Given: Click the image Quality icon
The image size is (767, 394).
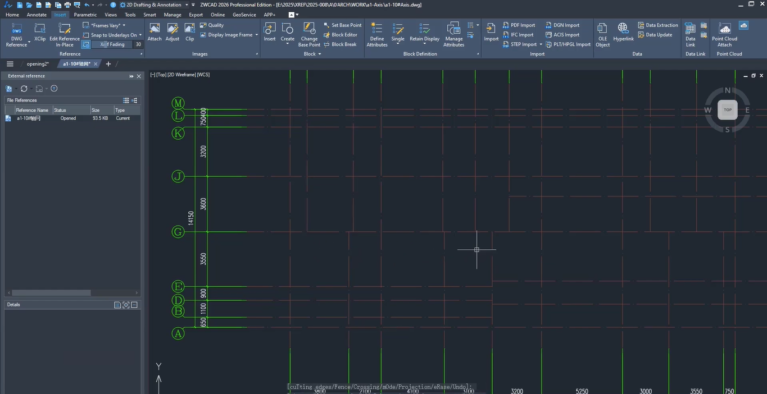Looking at the screenshot, I should 203,25.
